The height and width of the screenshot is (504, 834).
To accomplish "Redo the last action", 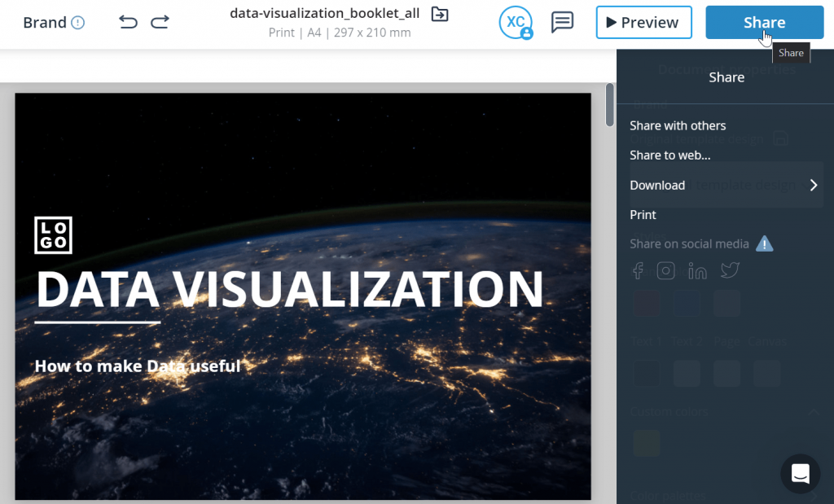I will [160, 22].
